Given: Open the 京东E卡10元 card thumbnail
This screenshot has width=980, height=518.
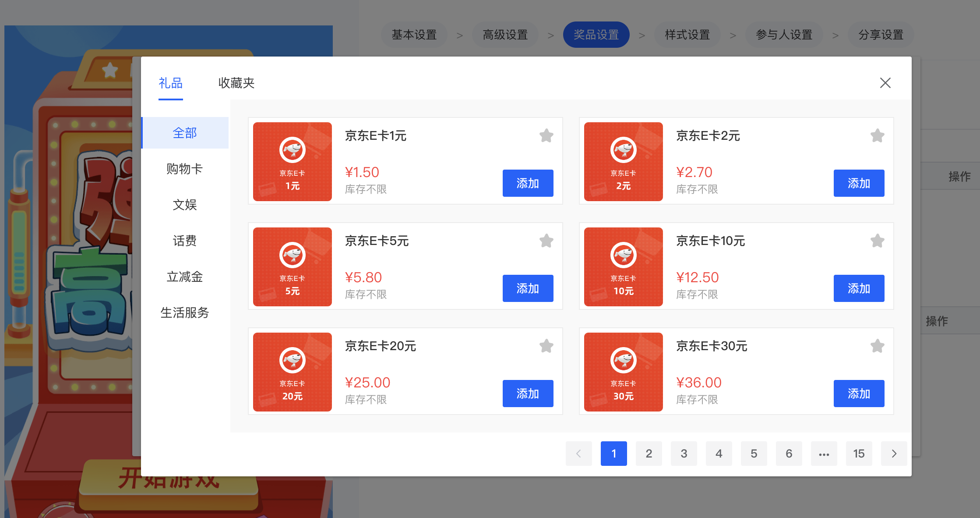Looking at the screenshot, I should [624, 267].
